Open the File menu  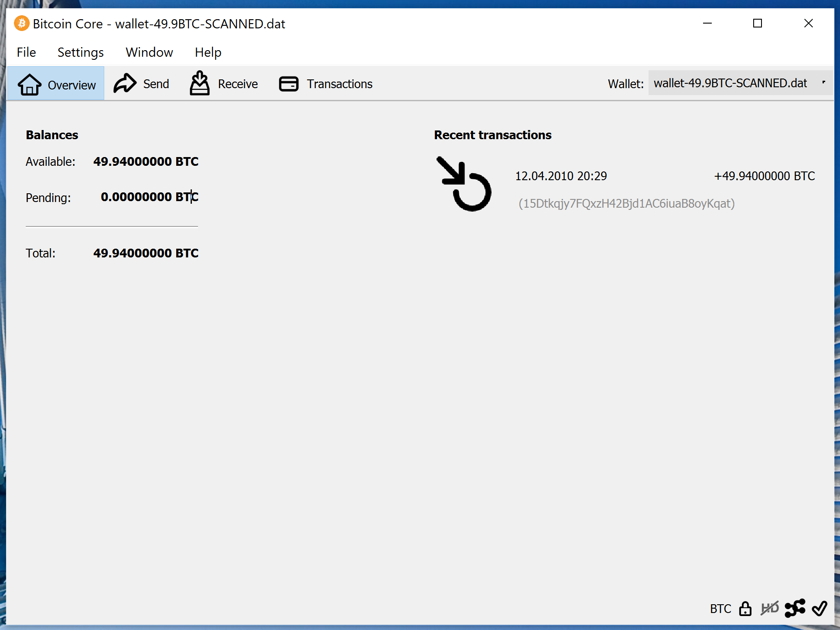[26, 52]
